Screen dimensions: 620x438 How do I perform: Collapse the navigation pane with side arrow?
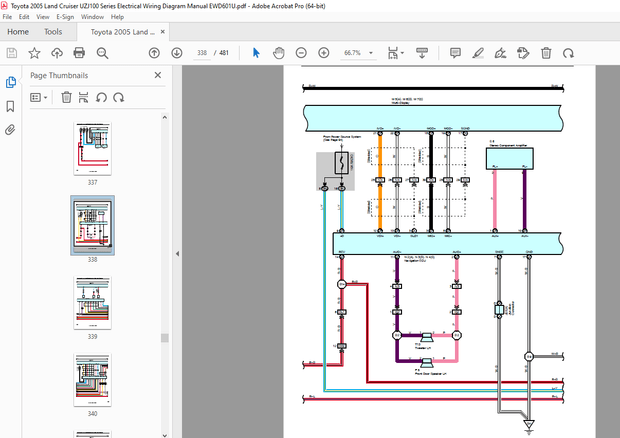point(177,253)
